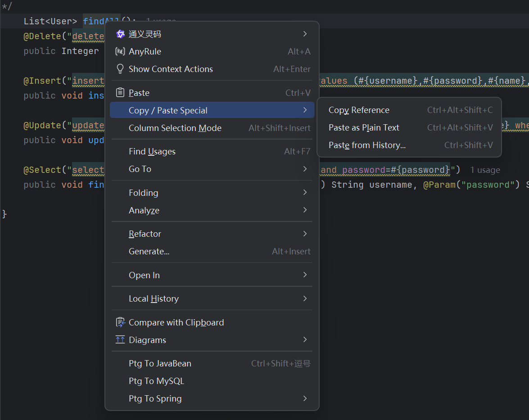Expand the Refactor submenu arrow
The width and height of the screenshot is (529, 420).
point(305,234)
